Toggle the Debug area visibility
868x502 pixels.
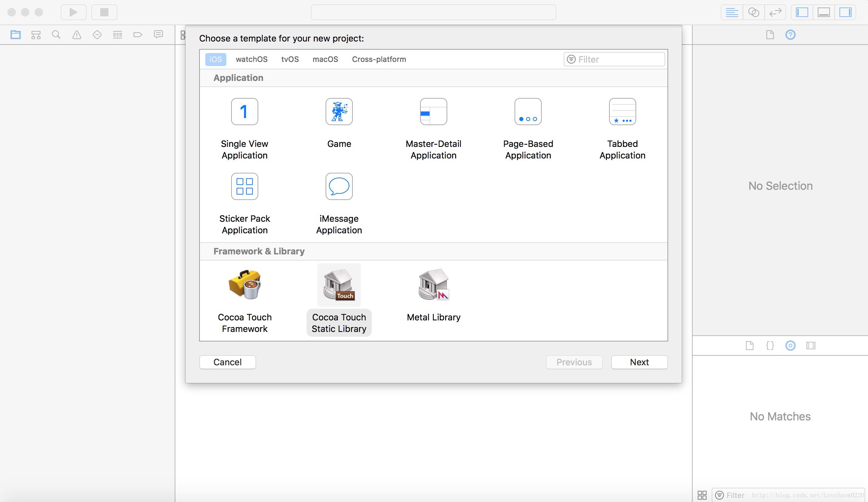(823, 12)
